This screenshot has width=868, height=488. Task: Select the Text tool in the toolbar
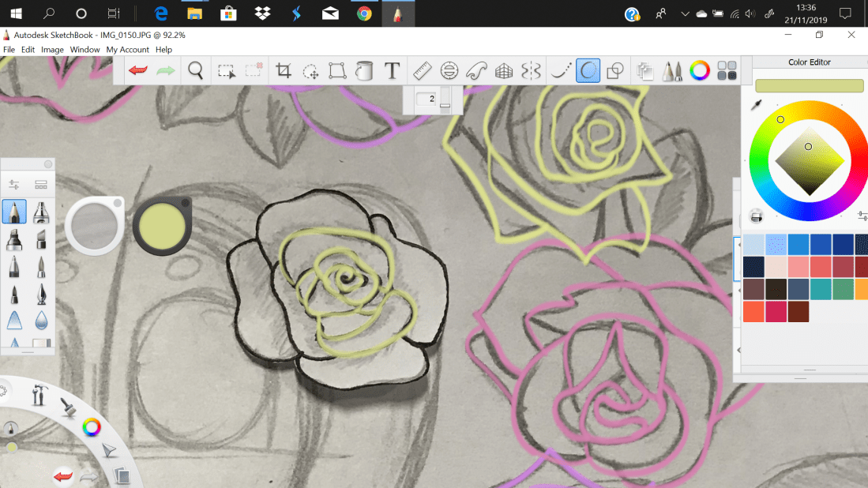coord(391,70)
